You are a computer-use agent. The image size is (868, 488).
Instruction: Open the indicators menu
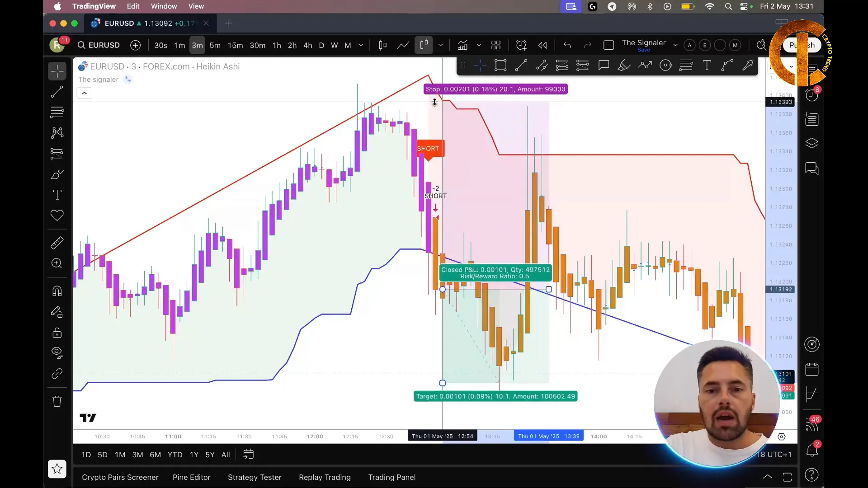pos(462,45)
